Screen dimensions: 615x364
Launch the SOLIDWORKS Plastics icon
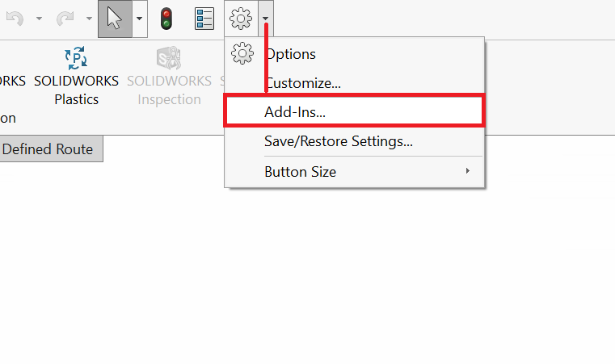[76, 58]
